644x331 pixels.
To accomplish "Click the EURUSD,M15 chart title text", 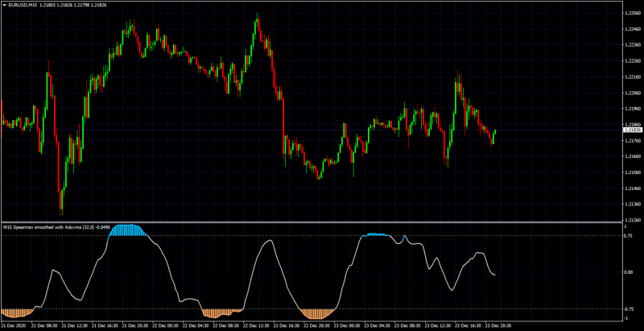I will (21, 5).
